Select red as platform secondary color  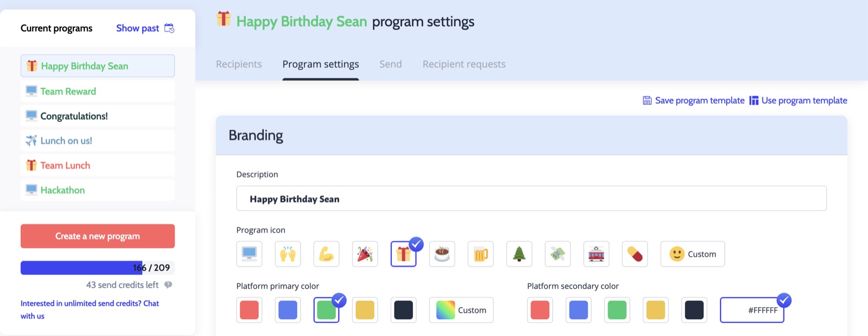tap(540, 310)
